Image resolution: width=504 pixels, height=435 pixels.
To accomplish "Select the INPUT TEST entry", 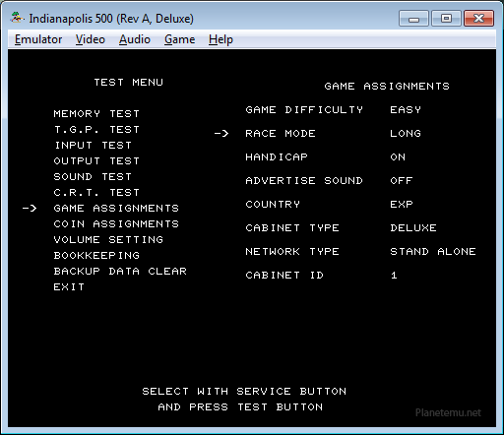I will (93, 146).
